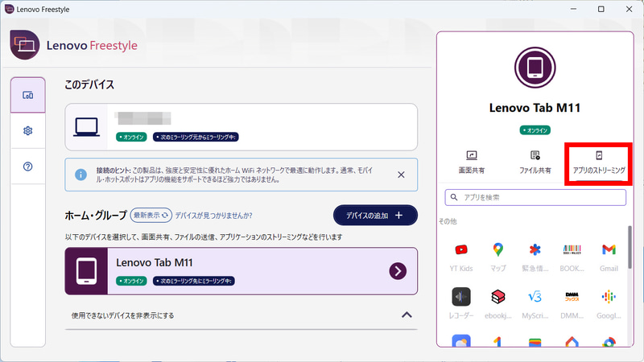Open the デバイスが見つかりませんか? link
This screenshot has height=362, width=644.
coord(213,216)
